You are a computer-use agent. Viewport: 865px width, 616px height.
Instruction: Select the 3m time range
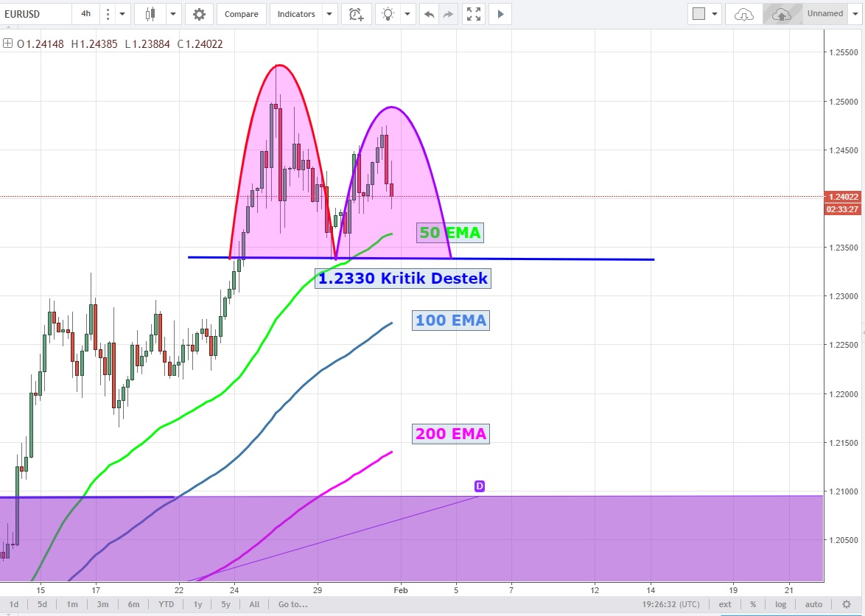pyautogui.click(x=102, y=604)
